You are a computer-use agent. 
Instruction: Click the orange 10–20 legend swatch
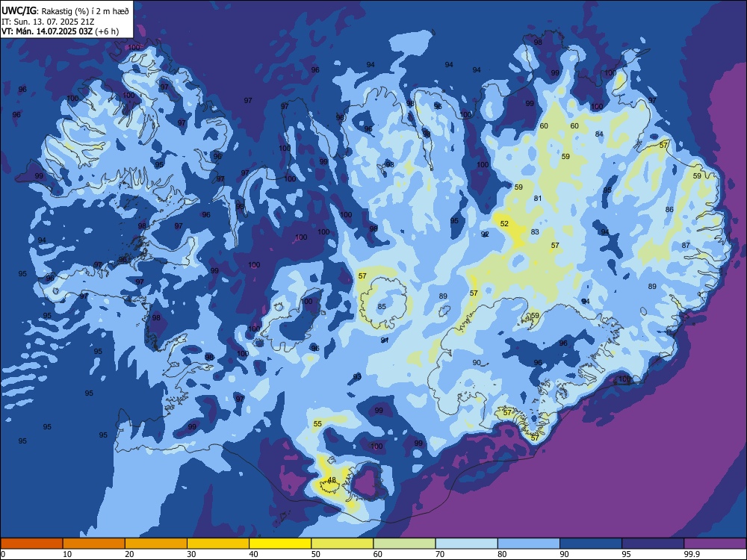94,544
